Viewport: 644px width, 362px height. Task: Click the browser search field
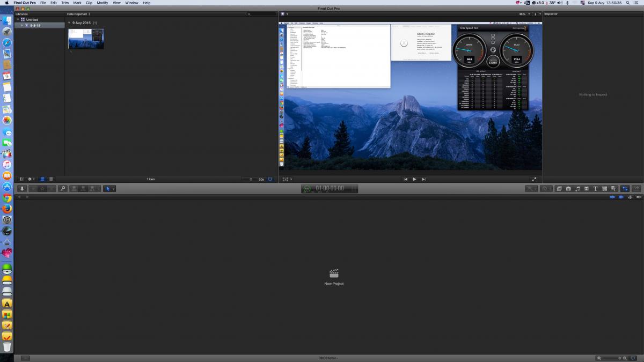(x=261, y=14)
